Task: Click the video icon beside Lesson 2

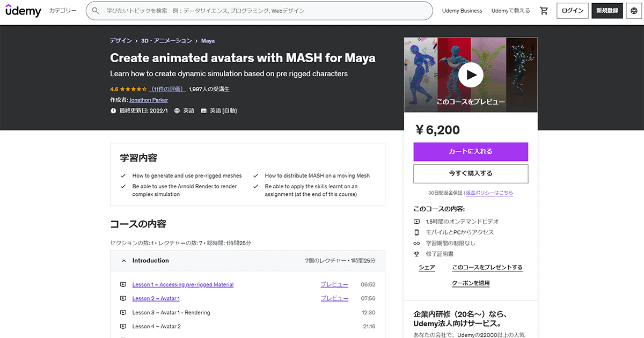Action: 123,298
